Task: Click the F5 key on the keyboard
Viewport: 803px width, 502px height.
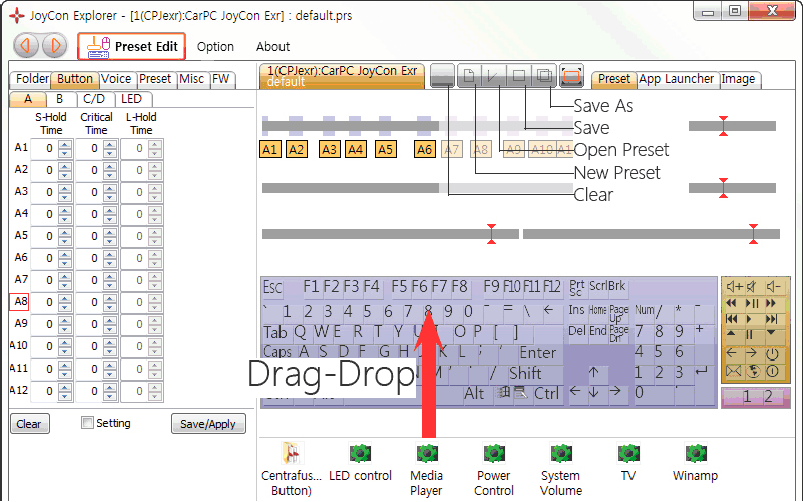Action: point(399,286)
